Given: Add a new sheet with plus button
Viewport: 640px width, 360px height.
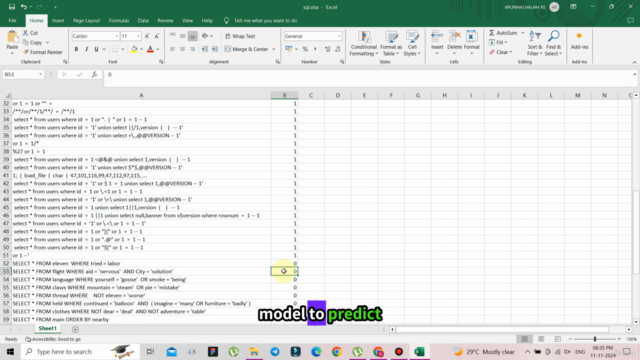Looking at the screenshot, I should 75,329.
